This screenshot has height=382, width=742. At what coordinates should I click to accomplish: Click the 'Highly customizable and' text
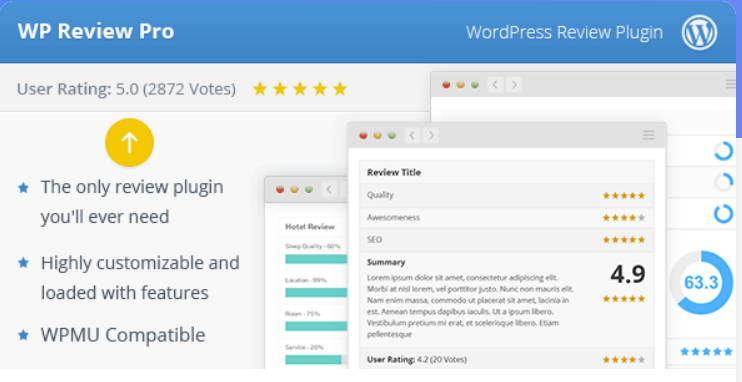click(140, 263)
